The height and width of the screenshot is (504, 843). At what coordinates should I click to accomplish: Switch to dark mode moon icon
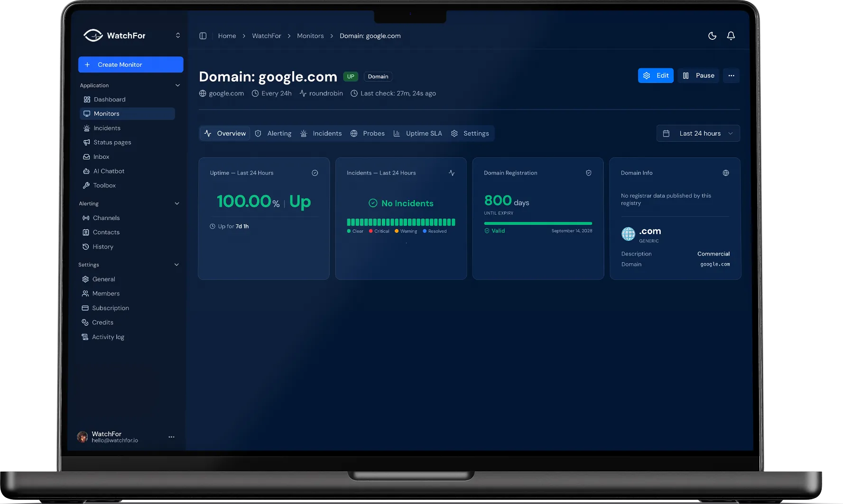pos(712,36)
